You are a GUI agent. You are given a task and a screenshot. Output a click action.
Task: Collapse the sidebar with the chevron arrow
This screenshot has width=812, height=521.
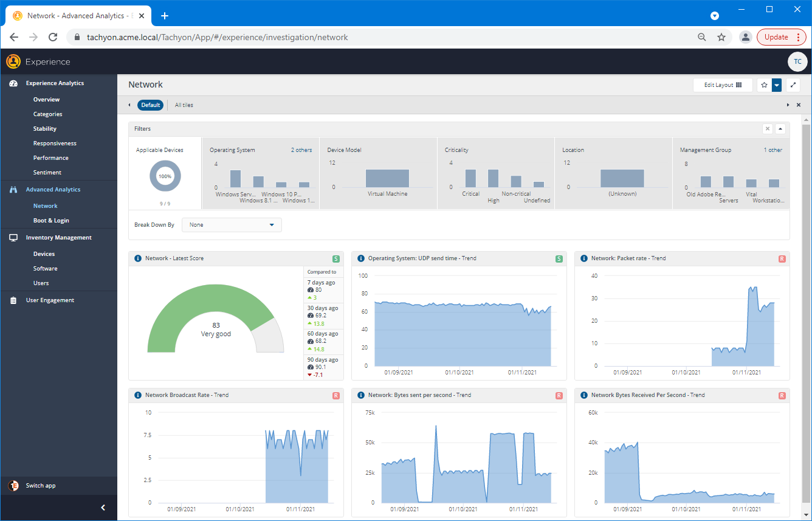[x=103, y=508]
